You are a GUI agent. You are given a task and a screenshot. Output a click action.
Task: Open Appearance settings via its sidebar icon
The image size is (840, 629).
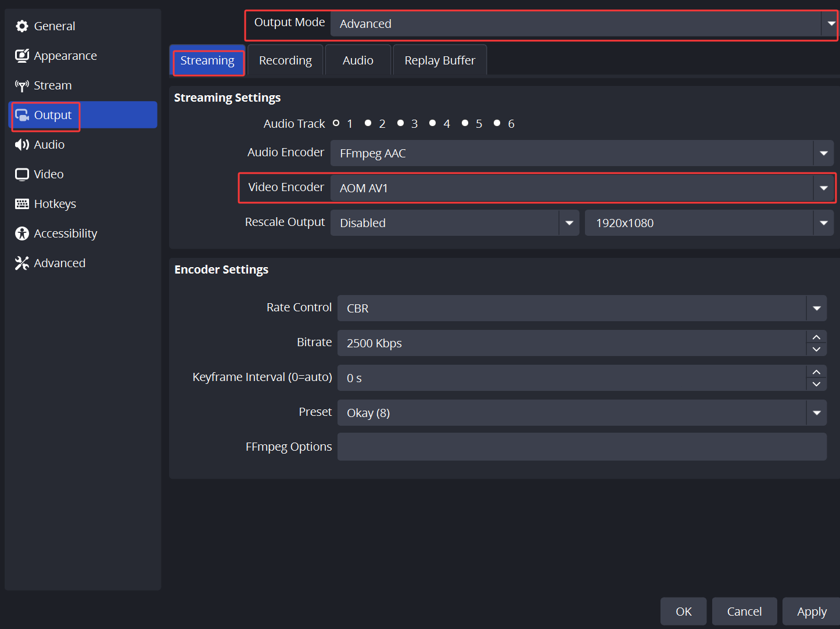pyautogui.click(x=22, y=56)
